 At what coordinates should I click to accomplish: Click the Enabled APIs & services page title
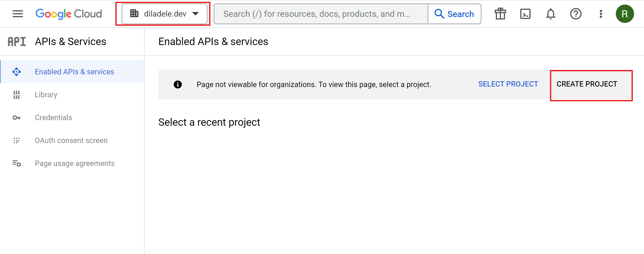click(213, 41)
